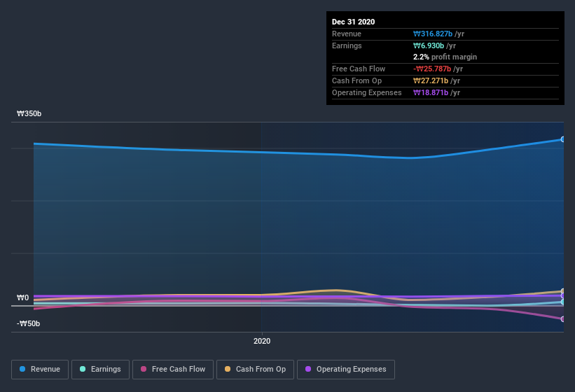
Task: Click the 2.2% profit margin text
Action: point(445,57)
